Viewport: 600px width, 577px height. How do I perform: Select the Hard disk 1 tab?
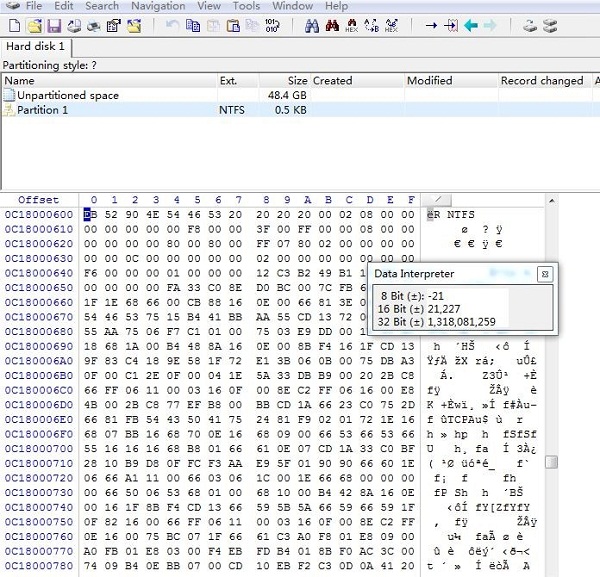(35, 47)
